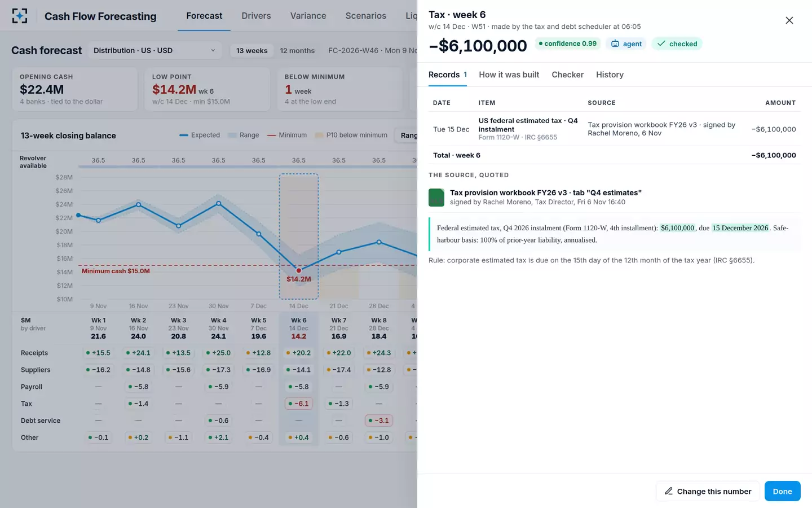
Task: Click the Debt service −3.1 cell
Action: 379,421
